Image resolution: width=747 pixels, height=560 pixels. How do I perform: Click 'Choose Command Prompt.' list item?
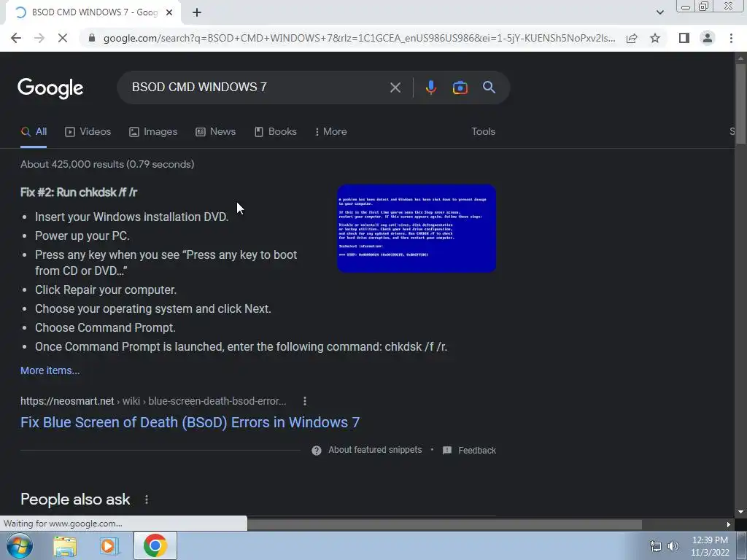[105, 327]
